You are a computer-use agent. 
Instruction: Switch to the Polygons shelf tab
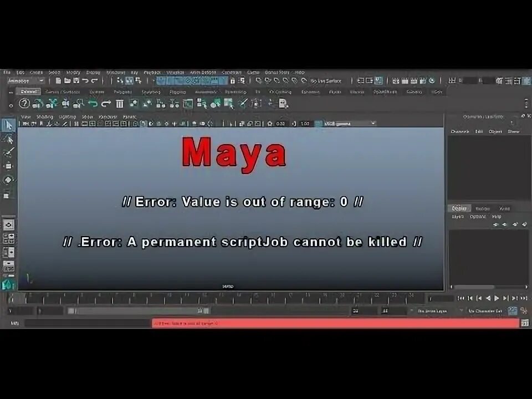[x=122, y=92]
